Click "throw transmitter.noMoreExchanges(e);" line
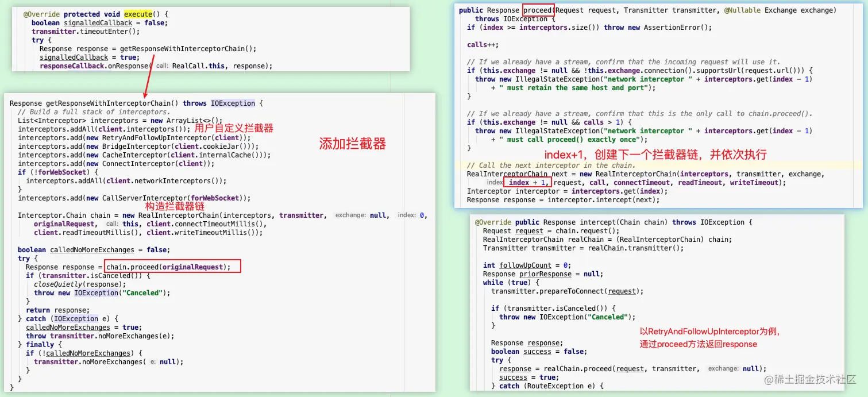Viewport: 868px width, 397px height. [100, 336]
